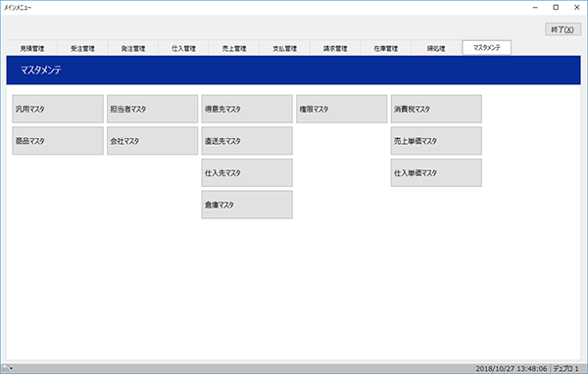Open the 会社マスタ button
Screen dimensions: 588x374
[x=152, y=141]
